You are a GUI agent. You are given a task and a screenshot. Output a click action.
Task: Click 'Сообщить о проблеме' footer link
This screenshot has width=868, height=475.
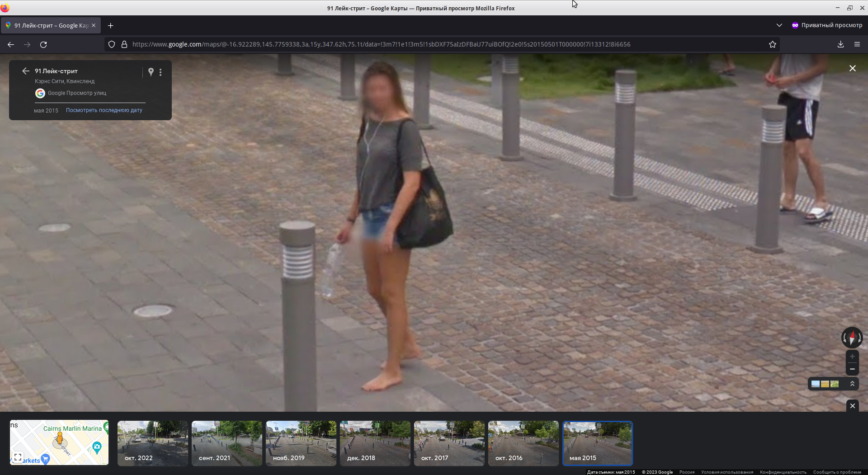837,472
